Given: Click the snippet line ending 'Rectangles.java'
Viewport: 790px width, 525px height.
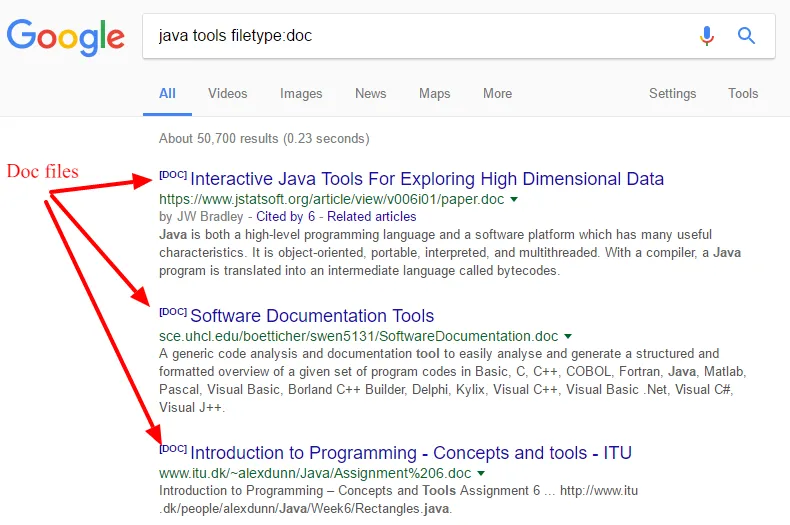Looking at the screenshot, I should click(x=305, y=509).
